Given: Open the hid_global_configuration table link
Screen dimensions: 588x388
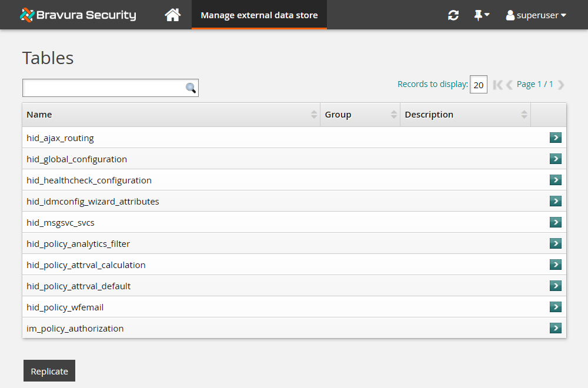Looking at the screenshot, I should point(76,159).
